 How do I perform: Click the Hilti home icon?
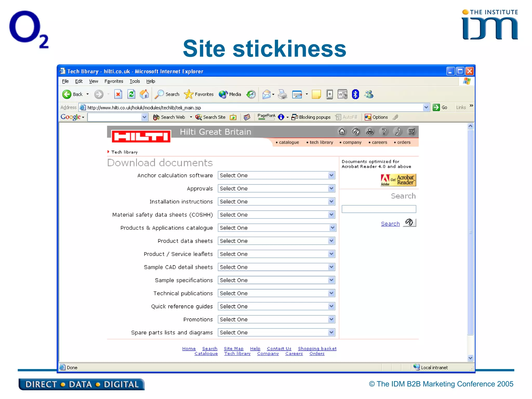tap(342, 132)
